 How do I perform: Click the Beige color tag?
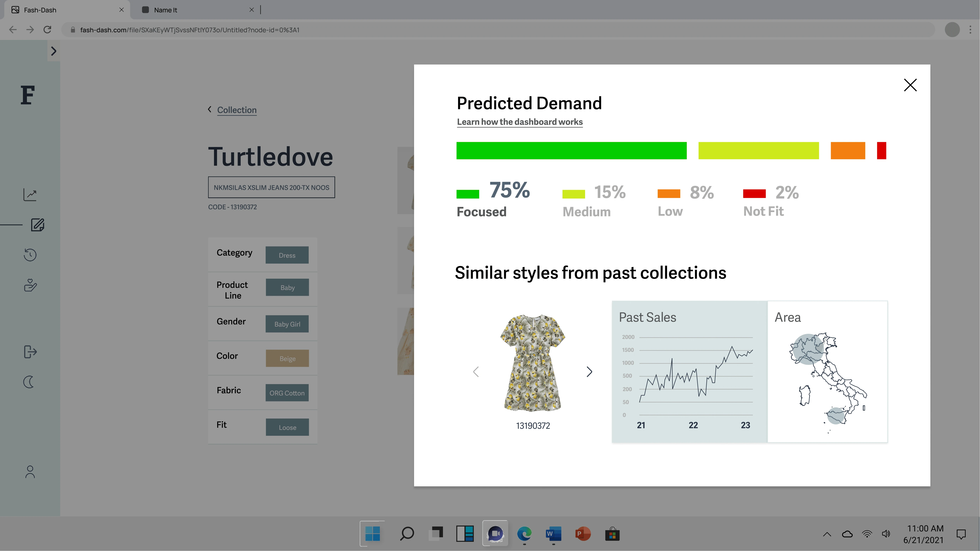(x=287, y=358)
